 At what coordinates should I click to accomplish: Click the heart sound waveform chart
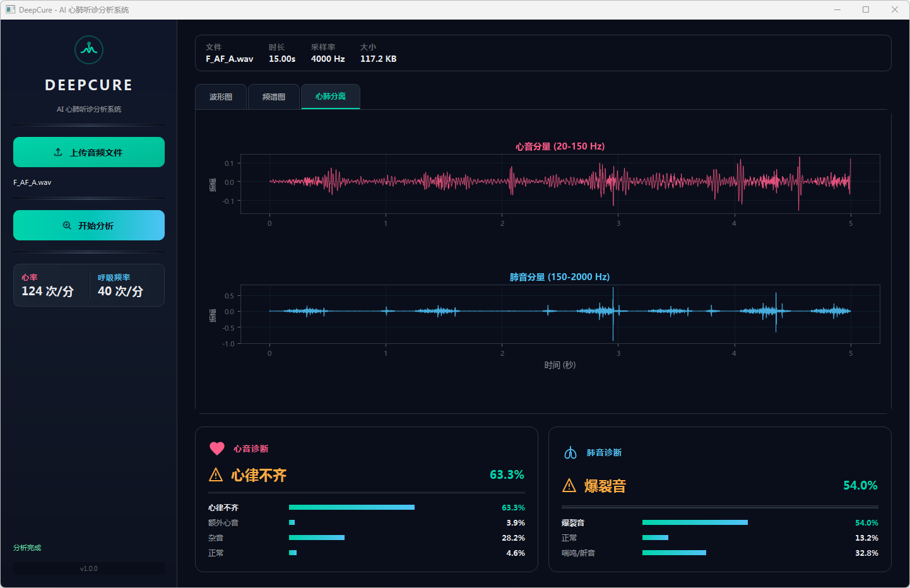click(560, 183)
